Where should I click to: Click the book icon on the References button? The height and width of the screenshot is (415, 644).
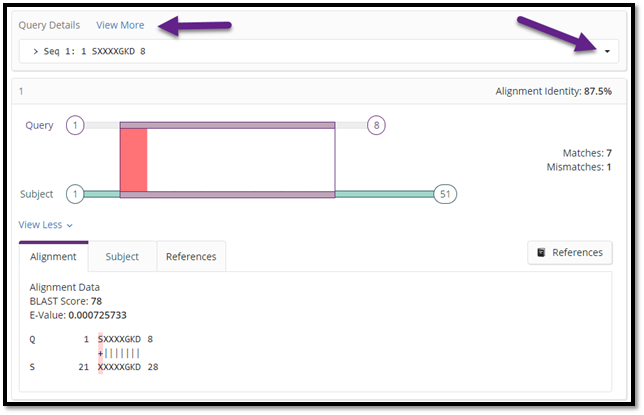point(541,253)
